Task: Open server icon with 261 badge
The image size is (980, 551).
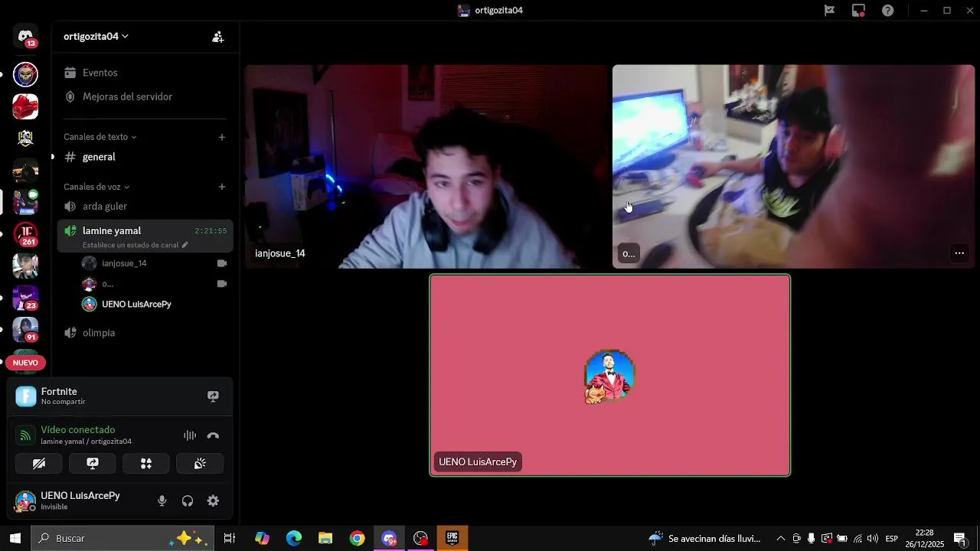Action: [25, 234]
